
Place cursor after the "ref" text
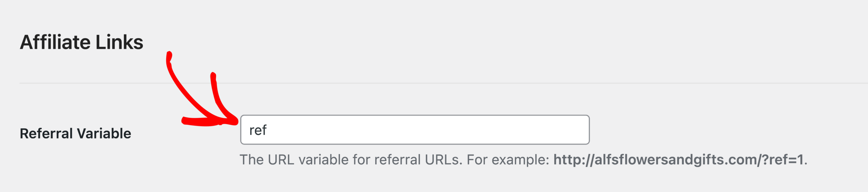[x=268, y=130]
